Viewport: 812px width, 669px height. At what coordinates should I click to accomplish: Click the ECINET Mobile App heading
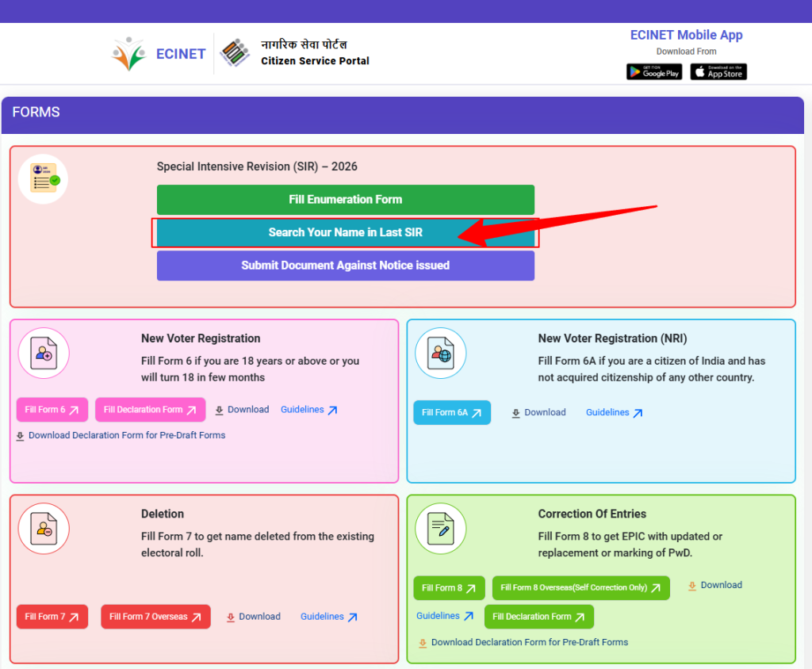[686, 35]
